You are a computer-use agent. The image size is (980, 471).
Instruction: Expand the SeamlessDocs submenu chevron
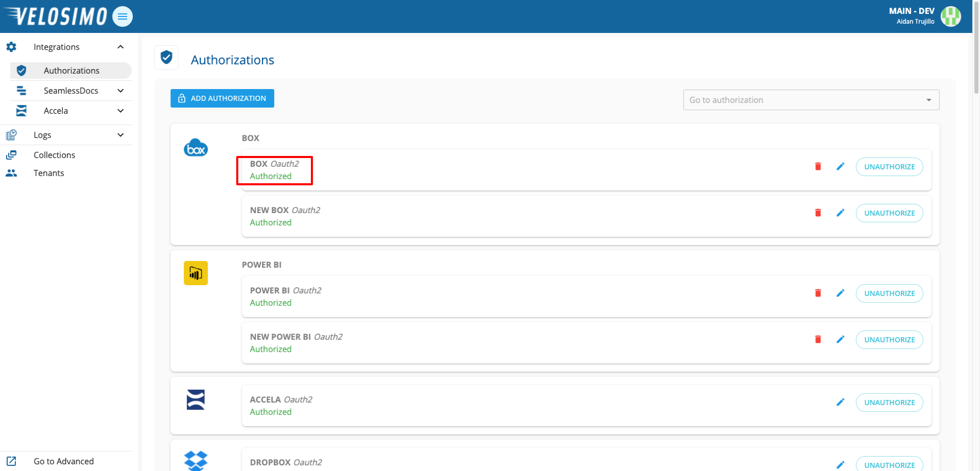coord(120,91)
